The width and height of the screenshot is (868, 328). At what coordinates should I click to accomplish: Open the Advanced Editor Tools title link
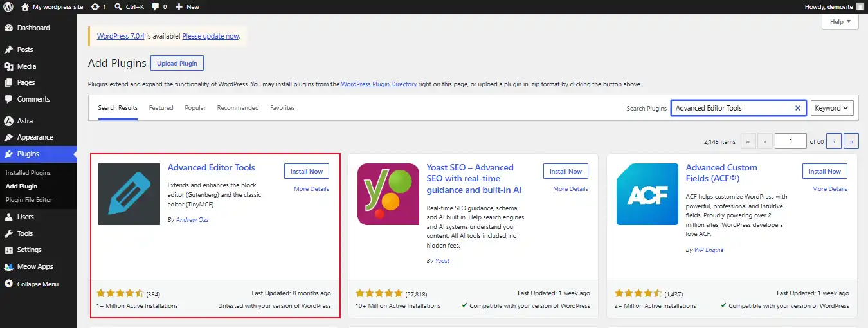point(211,167)
